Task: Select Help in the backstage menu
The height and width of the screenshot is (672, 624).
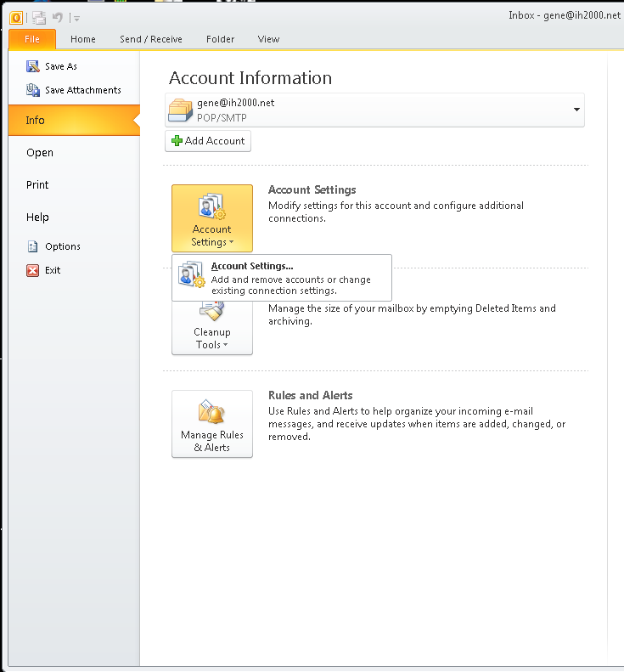Action: click(x=37, y=217)
